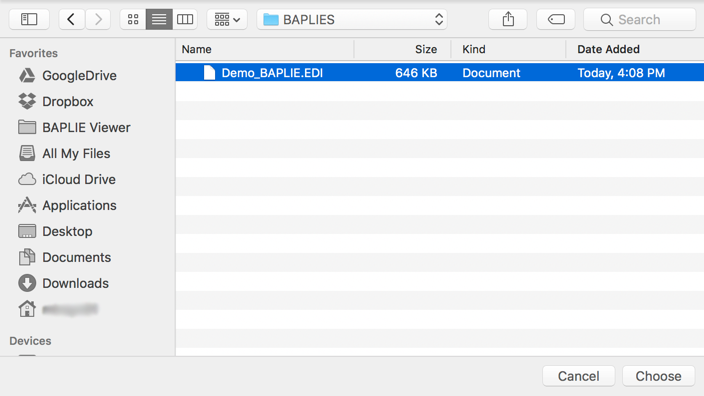Click the Choose button

point(658,376)
